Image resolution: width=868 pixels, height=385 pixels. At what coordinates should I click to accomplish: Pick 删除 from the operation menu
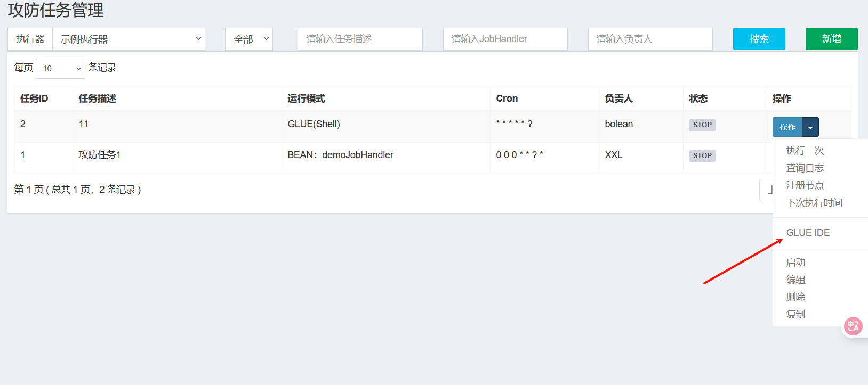[x=795, y=297]
